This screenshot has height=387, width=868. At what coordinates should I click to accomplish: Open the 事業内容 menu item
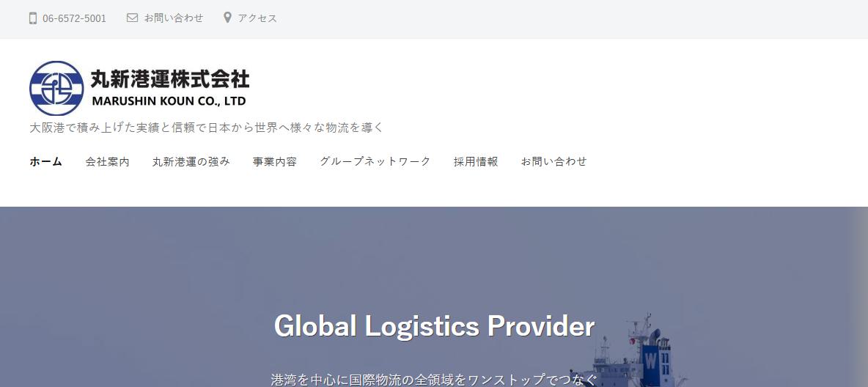(275, 162)
